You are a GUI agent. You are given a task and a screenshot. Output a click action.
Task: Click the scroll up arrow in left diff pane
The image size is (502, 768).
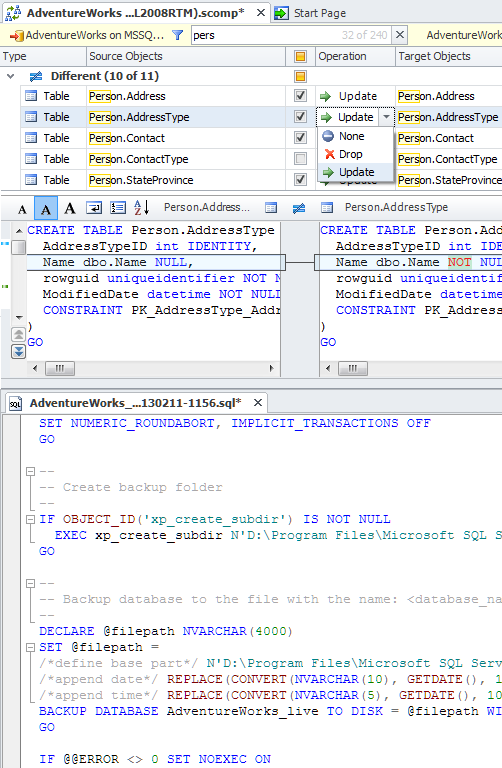pos(19,231)
